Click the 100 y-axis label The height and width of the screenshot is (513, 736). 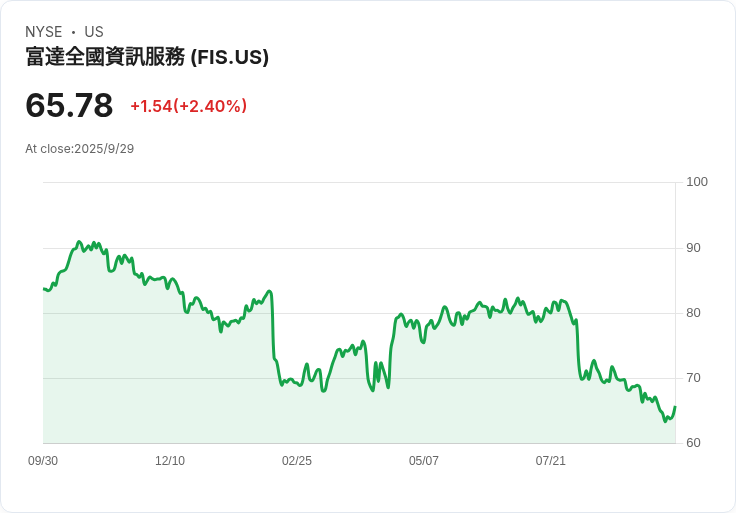pyautogui.click(x=697, y=182)
